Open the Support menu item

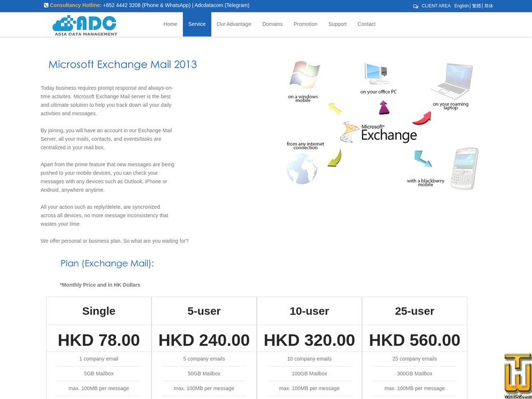pos(337,24)
